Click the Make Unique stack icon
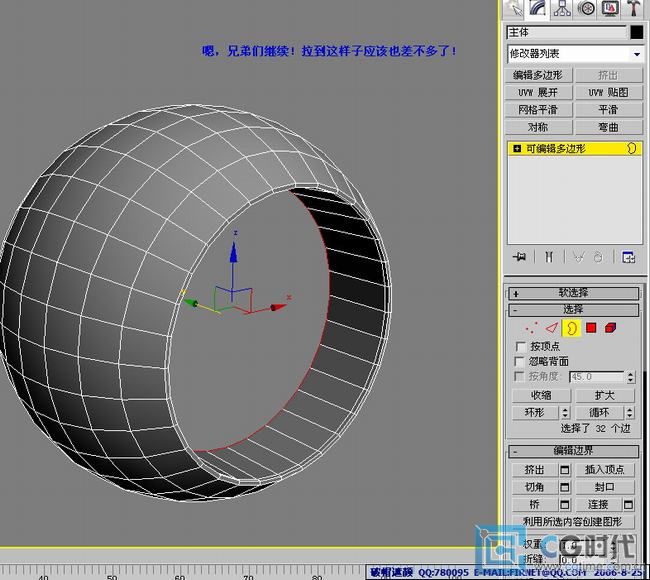The height and width of the screenshot is (580, 650). pyautogui.click(x=578, y=257)
